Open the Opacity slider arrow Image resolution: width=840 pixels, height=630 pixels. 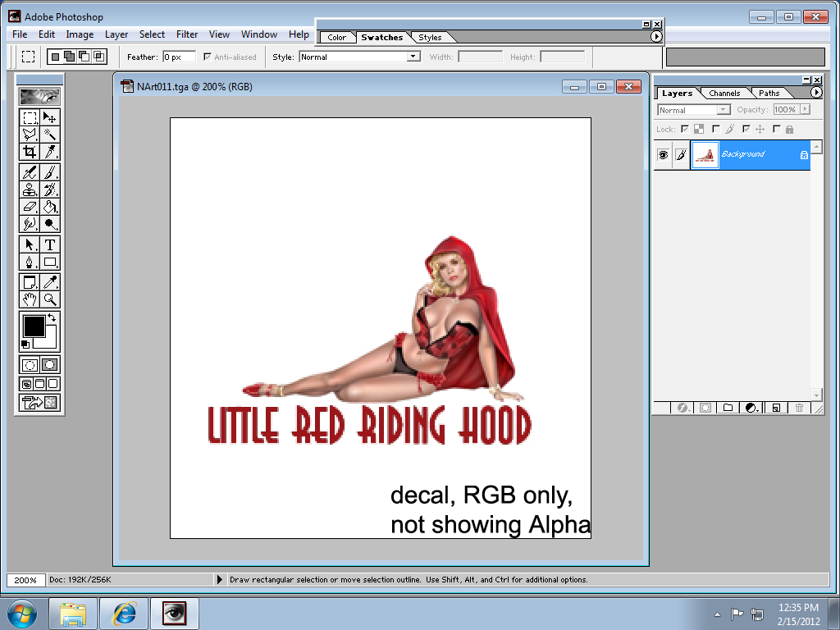tap(805, 109)
